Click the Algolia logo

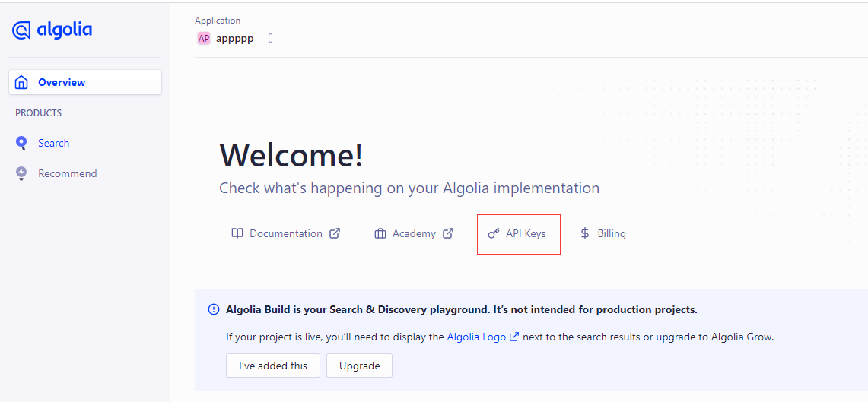pyautogui.click(x=52, y=30)
